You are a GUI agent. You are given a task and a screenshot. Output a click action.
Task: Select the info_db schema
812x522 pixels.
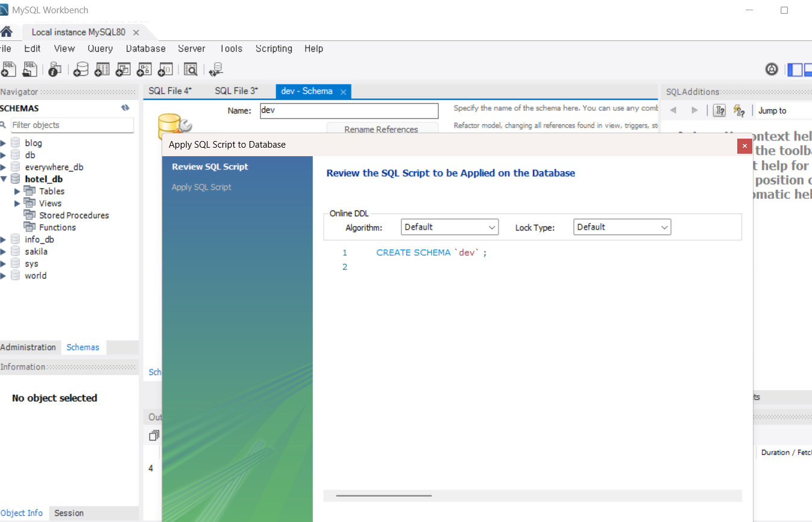pos(39,239)
